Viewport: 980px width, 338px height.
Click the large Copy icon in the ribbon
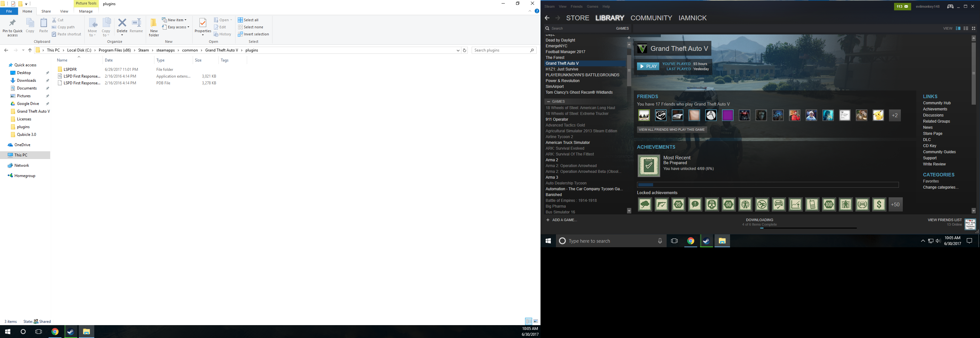tap(30, 25)
